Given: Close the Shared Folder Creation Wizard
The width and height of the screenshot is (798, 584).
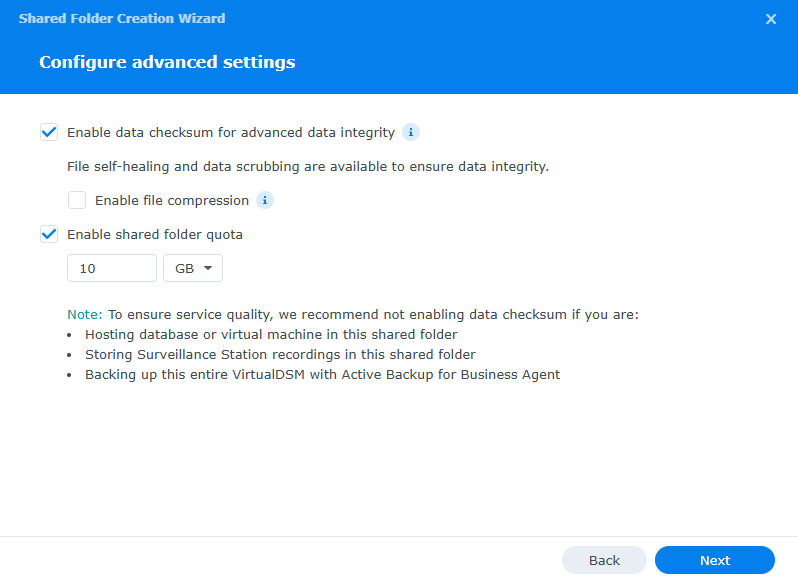Looking at the screenshot, I should click(x=771, y=19).
